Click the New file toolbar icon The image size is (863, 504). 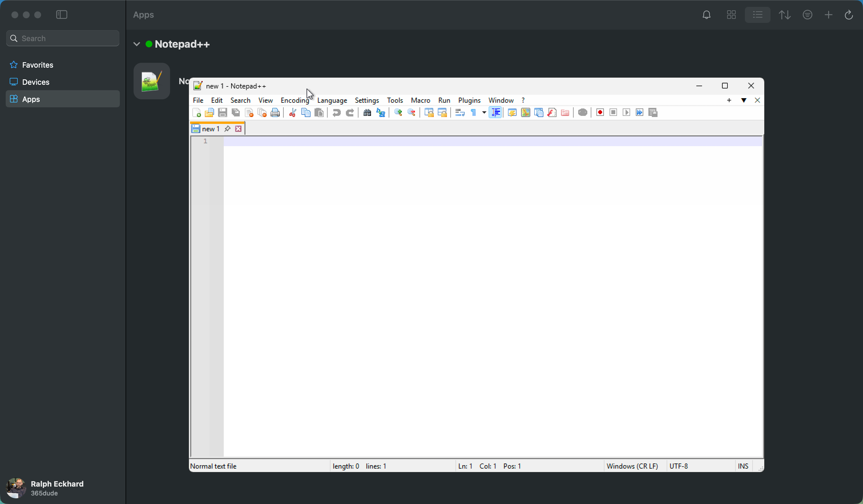point(197,113)
